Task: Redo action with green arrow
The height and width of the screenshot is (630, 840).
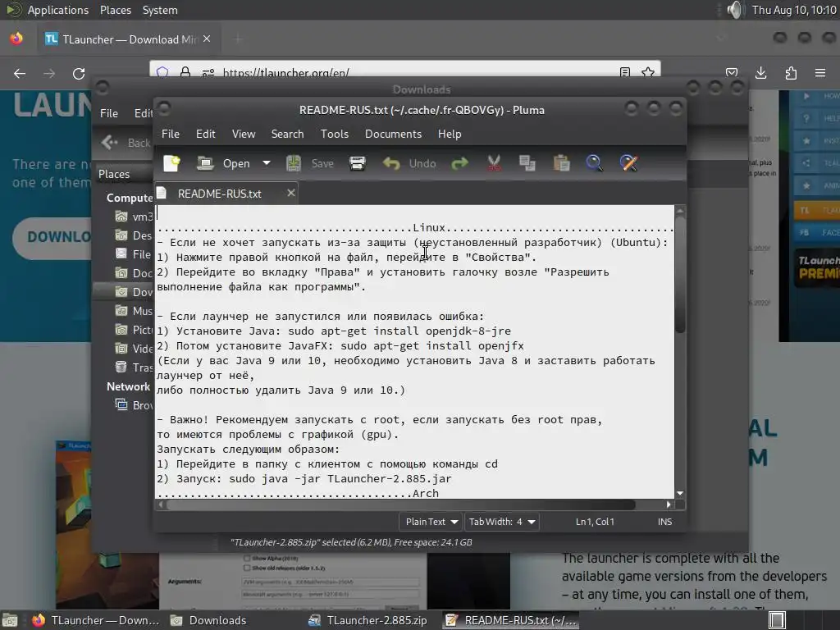Action: pos(459,163)
